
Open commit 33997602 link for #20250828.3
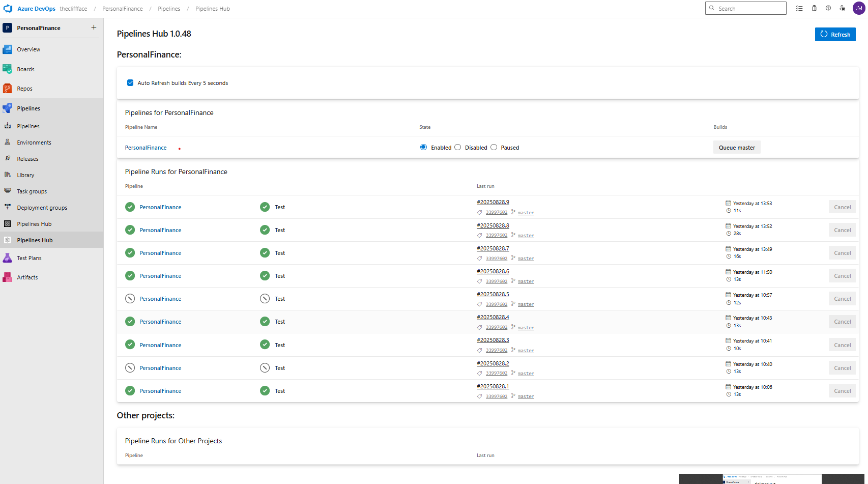pos(497,351)
